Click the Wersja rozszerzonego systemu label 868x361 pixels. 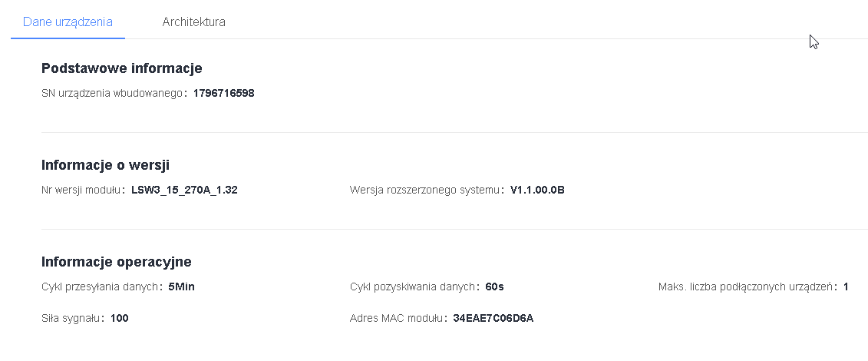pyautogui.click(x=425, y=190)
